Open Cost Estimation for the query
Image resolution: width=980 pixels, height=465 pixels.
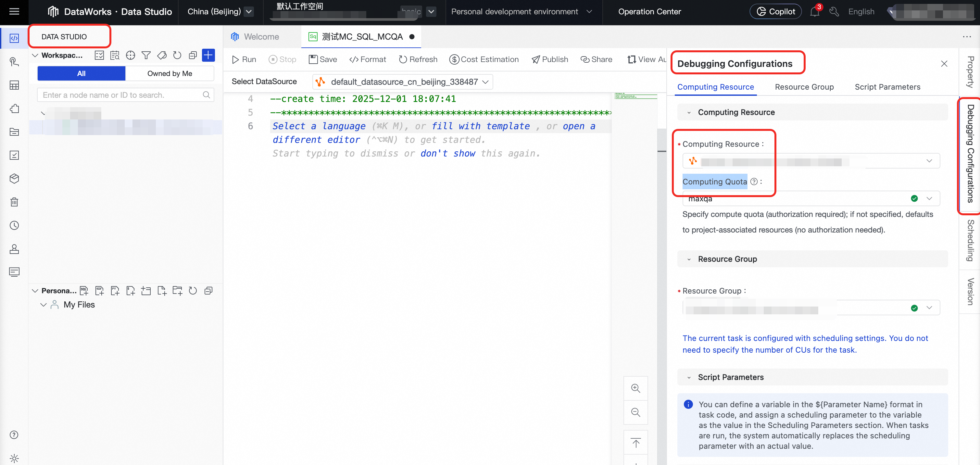484,59
